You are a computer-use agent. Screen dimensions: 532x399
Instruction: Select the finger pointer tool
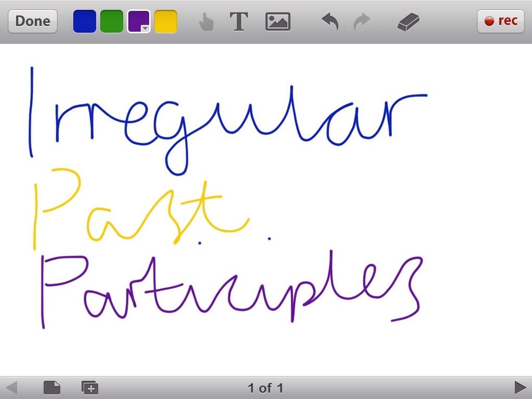pyautogui.click(x=206, y=22)
